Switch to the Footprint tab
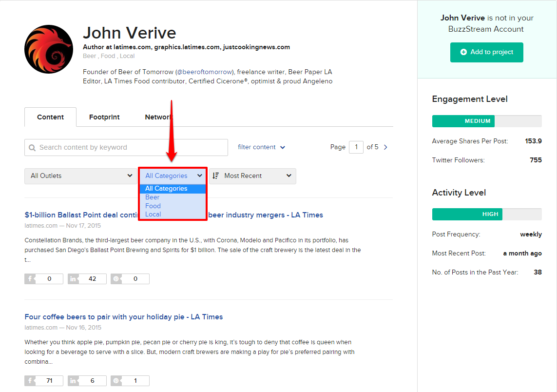The width and height of the screenshot is (557, 392). pyautogui.click(x=104, y=117)
